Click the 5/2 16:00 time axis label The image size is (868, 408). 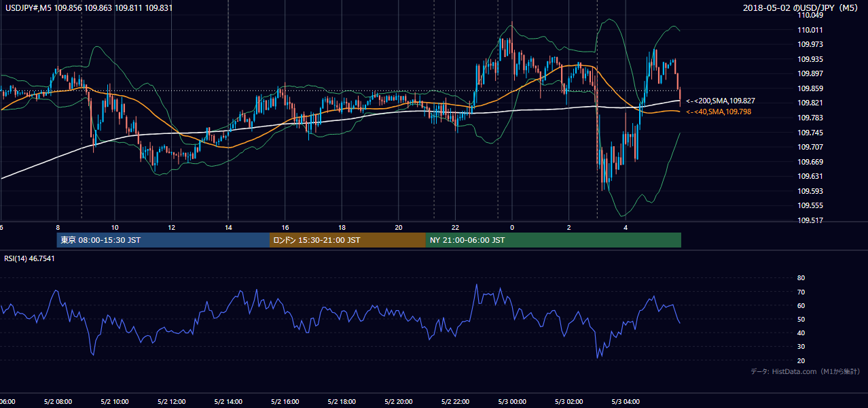[x=285, y=401]
